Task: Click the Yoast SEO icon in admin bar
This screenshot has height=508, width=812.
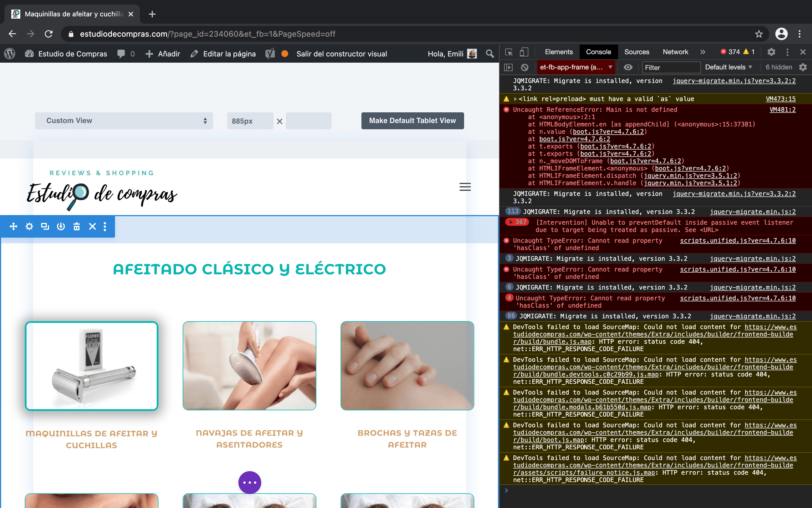Action: click(x=270, y=54)
